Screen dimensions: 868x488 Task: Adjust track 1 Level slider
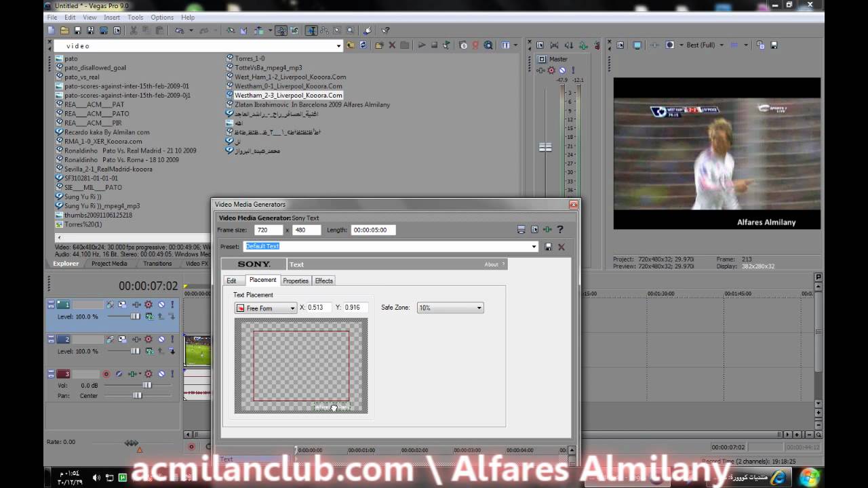[x=135, y=317]
